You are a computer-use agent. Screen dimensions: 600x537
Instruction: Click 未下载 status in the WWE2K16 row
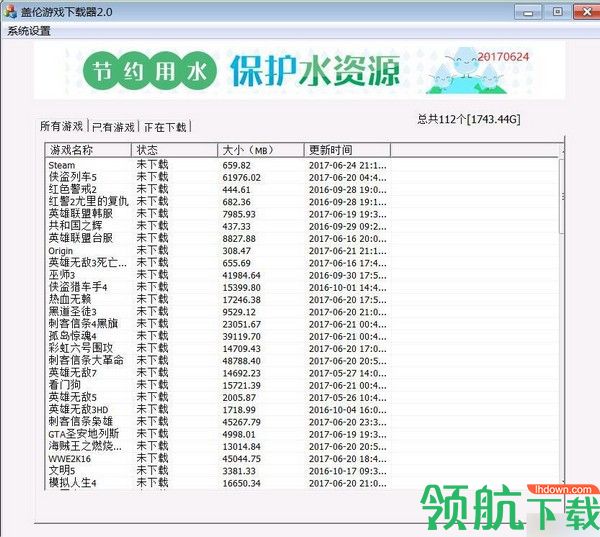pos(152,459)
